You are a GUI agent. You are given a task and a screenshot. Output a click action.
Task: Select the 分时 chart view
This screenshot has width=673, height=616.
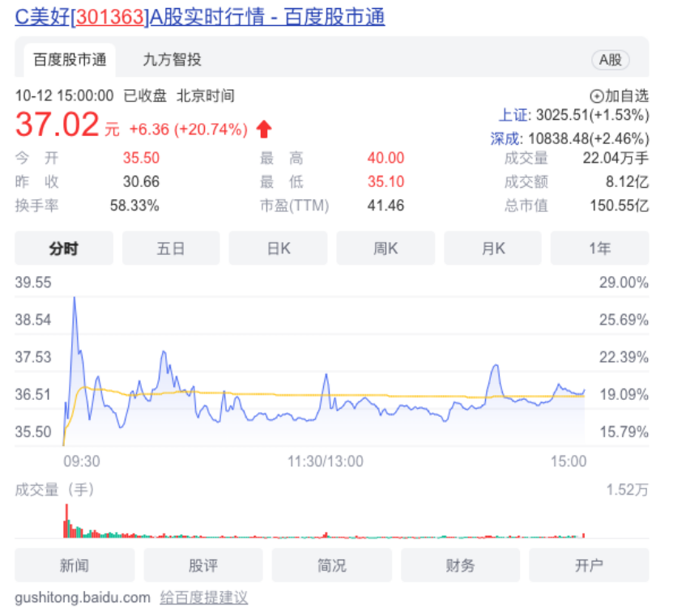point(64,249)
